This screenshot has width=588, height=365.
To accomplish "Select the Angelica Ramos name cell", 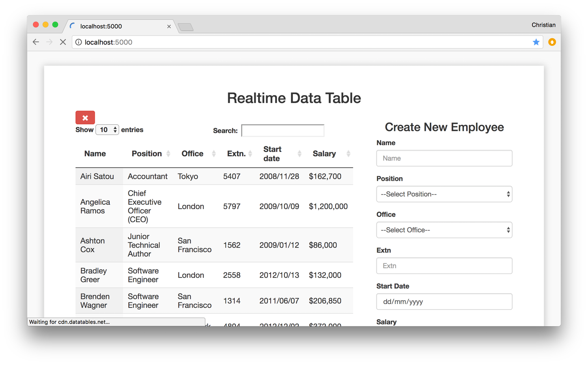I will coord(99,206).
